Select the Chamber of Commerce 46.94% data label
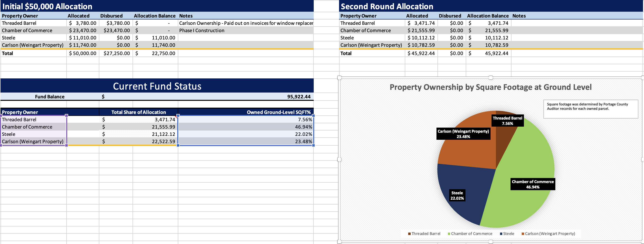The height and width of the screenshot is (244, 644). [532, 184]
